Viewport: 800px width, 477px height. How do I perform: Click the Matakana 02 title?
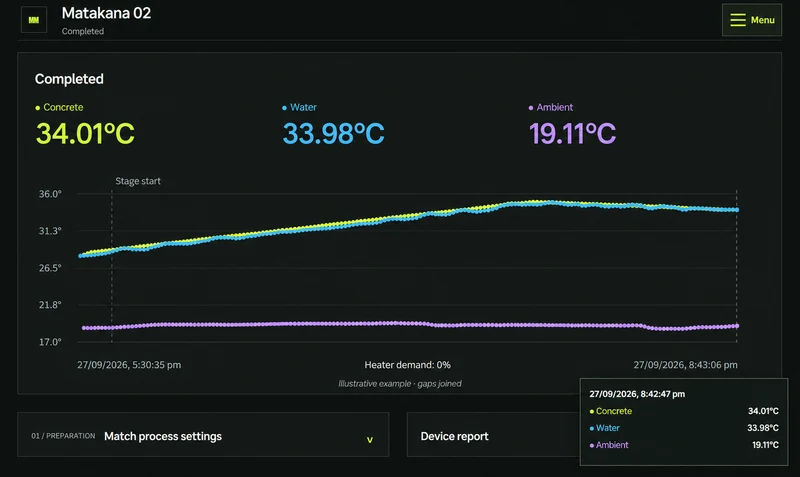[x=106, y=13]
